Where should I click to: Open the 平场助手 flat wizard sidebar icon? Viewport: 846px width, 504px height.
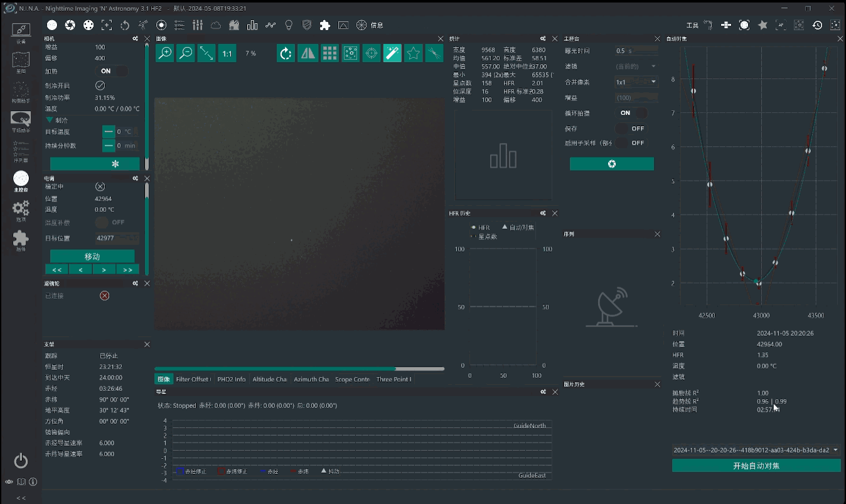[x=21, y=119]
